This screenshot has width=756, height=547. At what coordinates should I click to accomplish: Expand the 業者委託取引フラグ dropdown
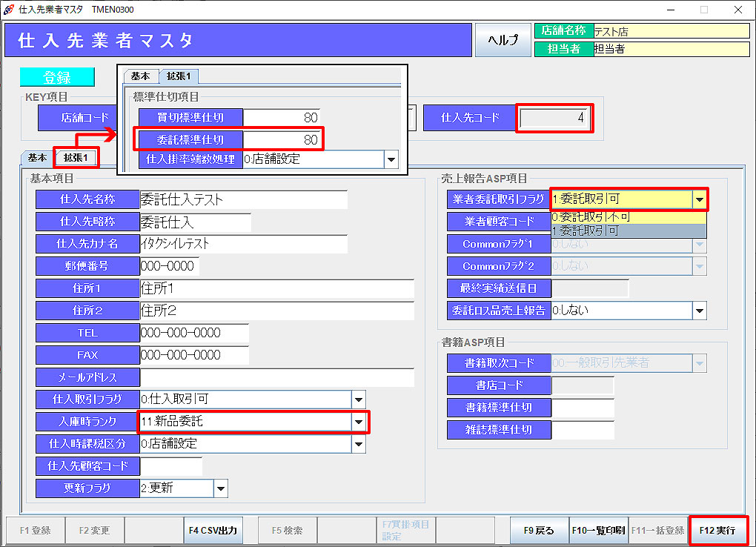698,199
